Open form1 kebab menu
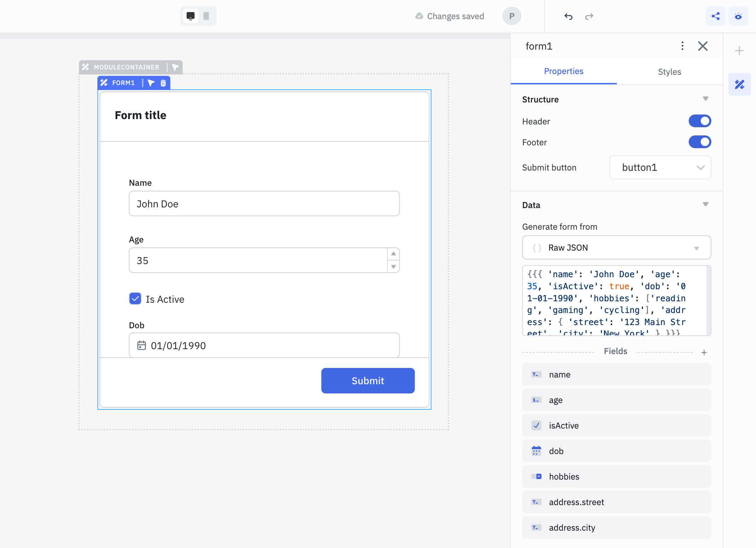 coord(682,46)
